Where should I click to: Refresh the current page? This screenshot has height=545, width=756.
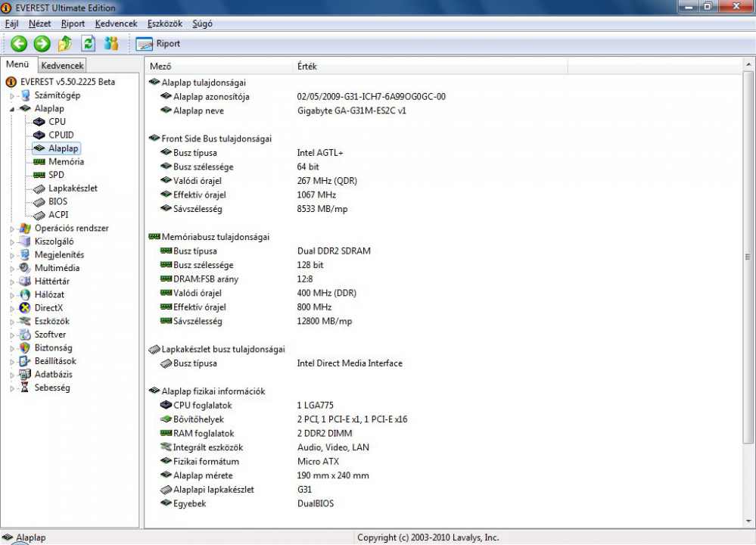[89, 44]
